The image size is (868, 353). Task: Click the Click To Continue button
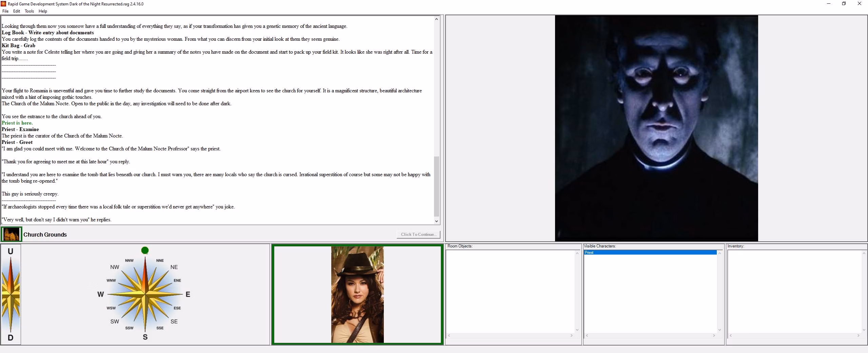[x=418, y=235]
